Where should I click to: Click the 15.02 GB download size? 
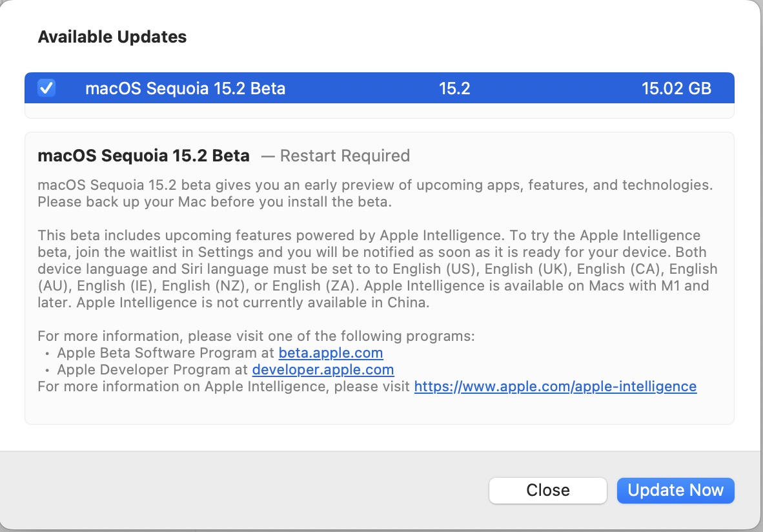676,88
